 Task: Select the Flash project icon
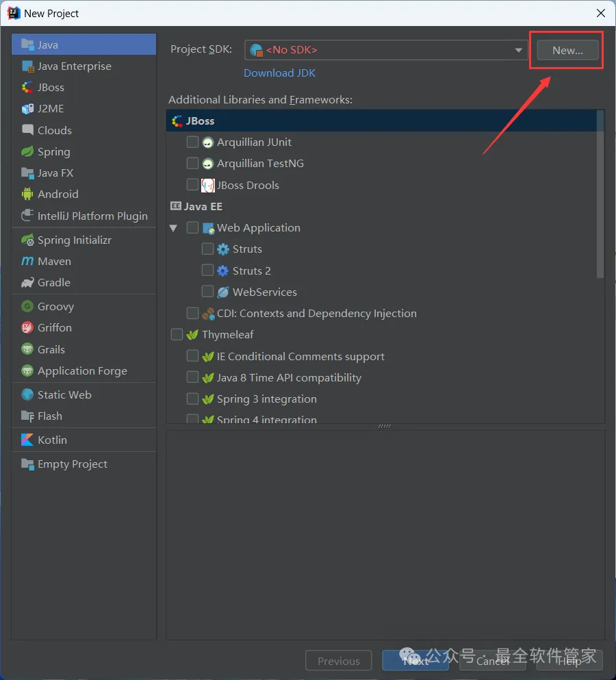(x=27, y=416)
